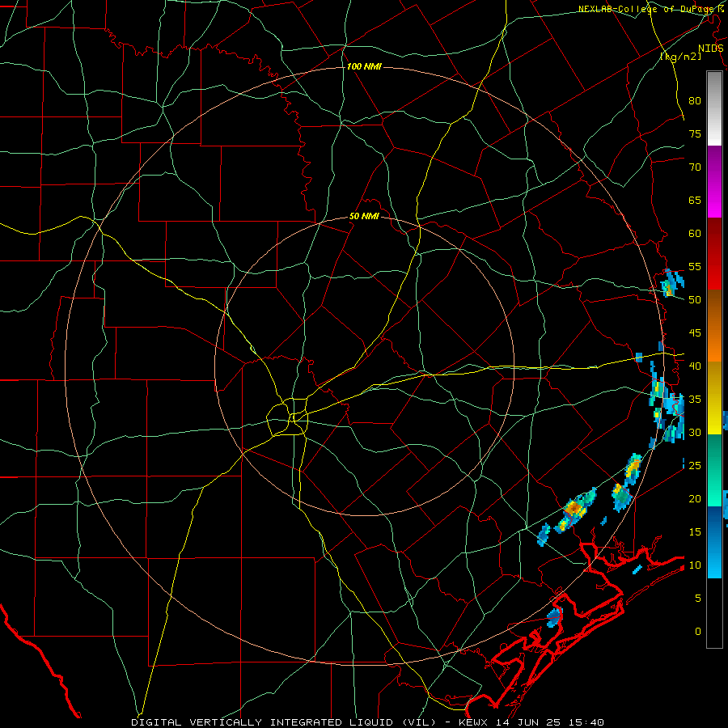Select the olive-yellow segment of the color bar
This screenshot has height=728, width=728.
[x=714, y=398]
